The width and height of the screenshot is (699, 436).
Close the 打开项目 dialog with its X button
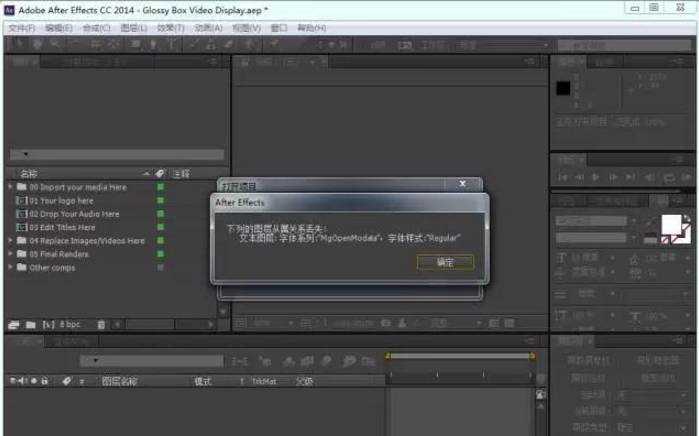pos(463,183)
